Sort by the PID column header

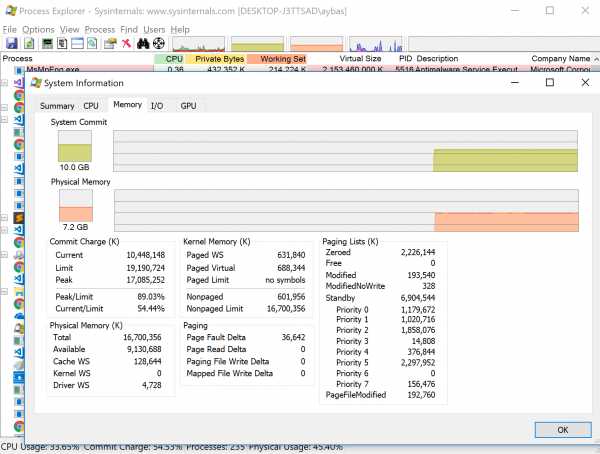coord(405,59)
